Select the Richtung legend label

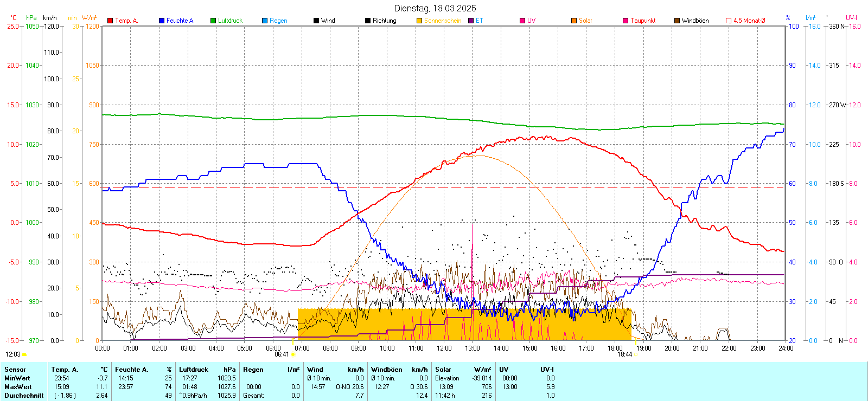(x=384, y=21)
